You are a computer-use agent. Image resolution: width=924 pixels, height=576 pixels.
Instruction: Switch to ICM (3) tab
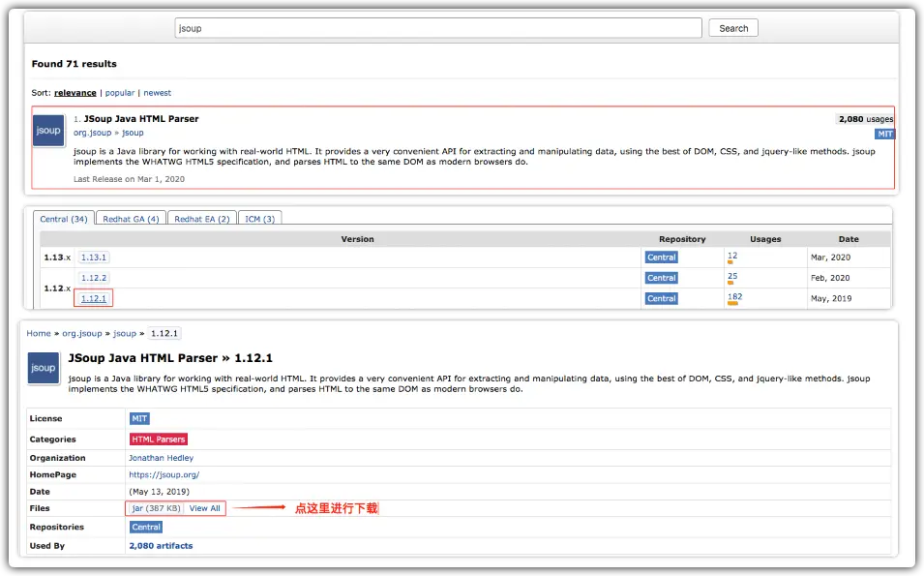tap(259, 219)
